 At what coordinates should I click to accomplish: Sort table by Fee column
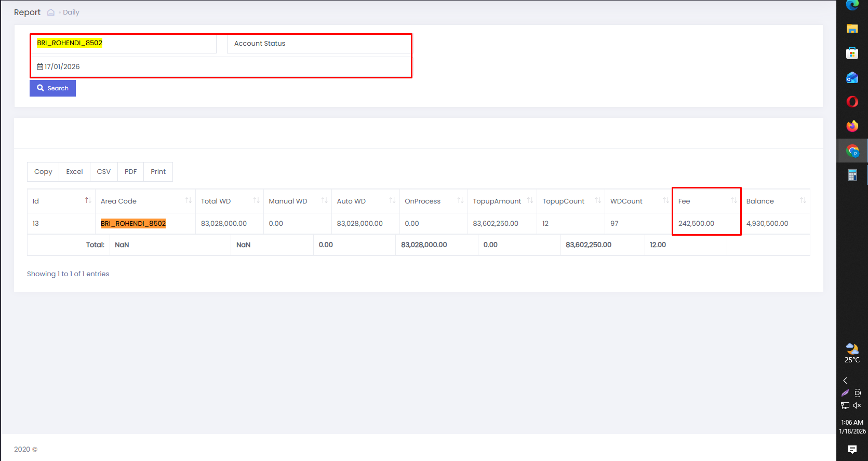click(x=706, y=201)
